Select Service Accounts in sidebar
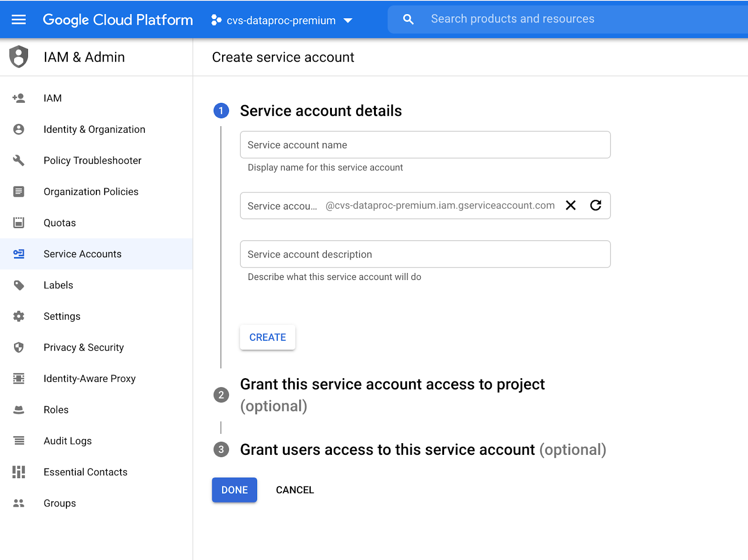 pyautogui.click(x=96, y=254)
